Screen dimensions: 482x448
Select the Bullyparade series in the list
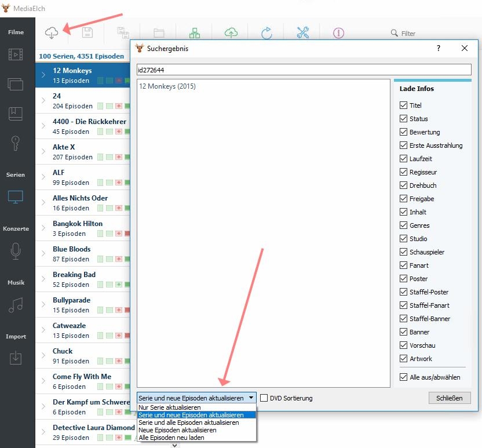point(83,305)
